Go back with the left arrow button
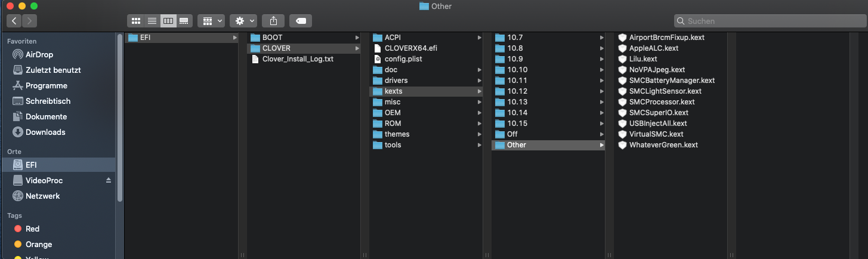868x259 pixels. point(14,21)
